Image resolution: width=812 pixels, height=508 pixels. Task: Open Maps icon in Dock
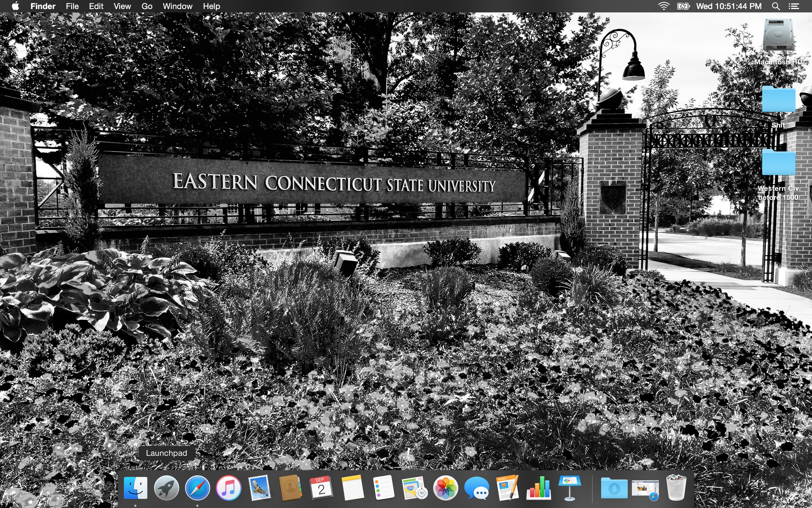pyautogui.click(x=414, y=488)
